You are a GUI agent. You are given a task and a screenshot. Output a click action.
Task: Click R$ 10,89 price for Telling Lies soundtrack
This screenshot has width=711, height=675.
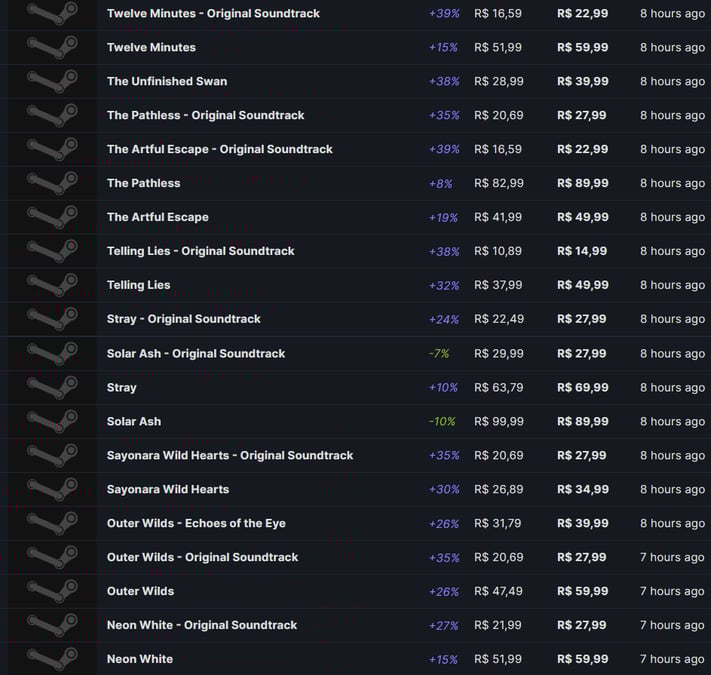point(498,251)
